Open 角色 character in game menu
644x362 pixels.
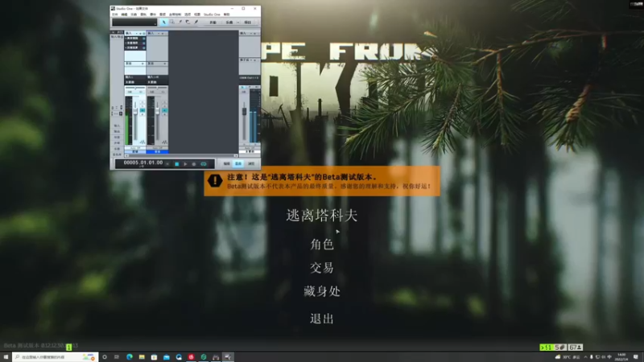322,245
